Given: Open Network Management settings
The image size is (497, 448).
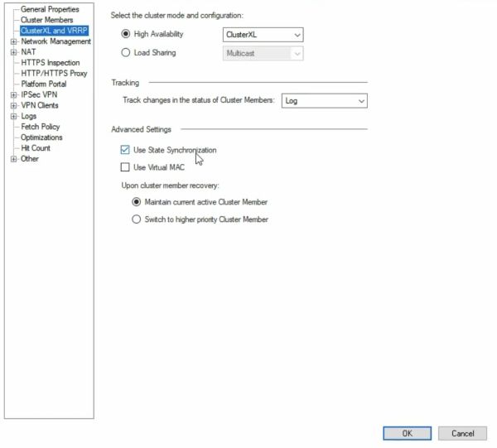Looking at the screenshot, I should tap(55, 41).
